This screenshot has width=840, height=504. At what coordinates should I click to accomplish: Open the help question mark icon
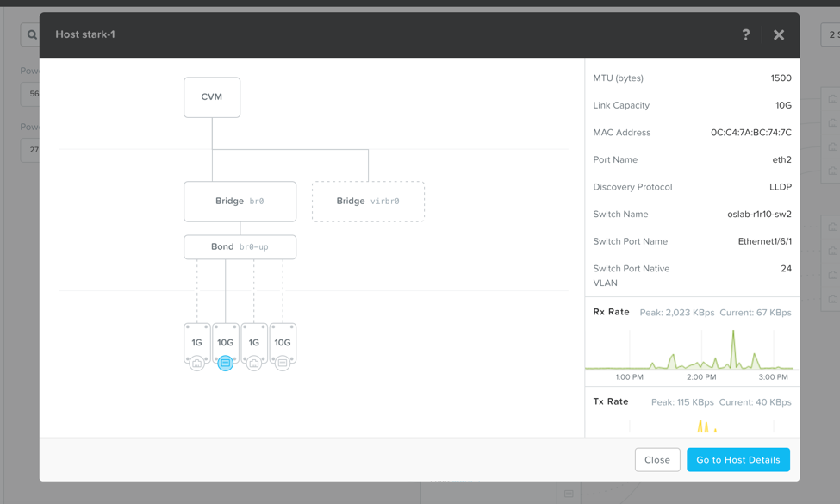click(746, 34)
